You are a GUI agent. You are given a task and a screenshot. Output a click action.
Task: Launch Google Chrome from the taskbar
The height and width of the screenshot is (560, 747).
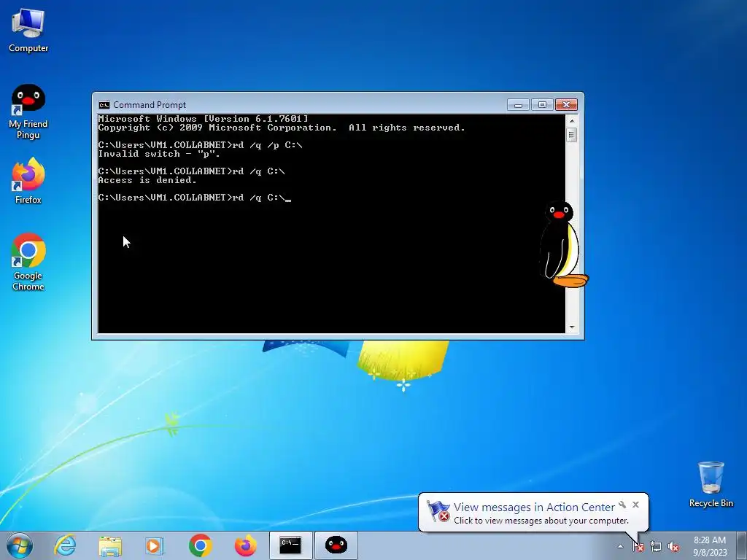point(200,545)
